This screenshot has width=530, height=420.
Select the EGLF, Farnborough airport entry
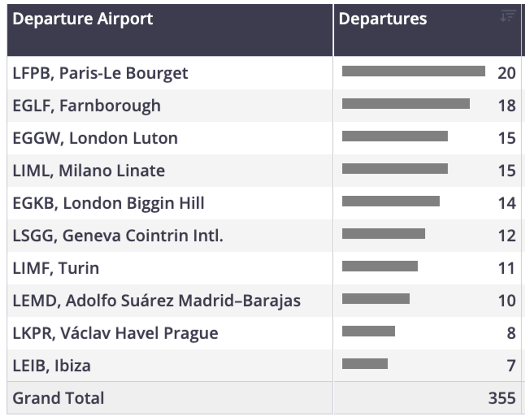pos(87,105)
